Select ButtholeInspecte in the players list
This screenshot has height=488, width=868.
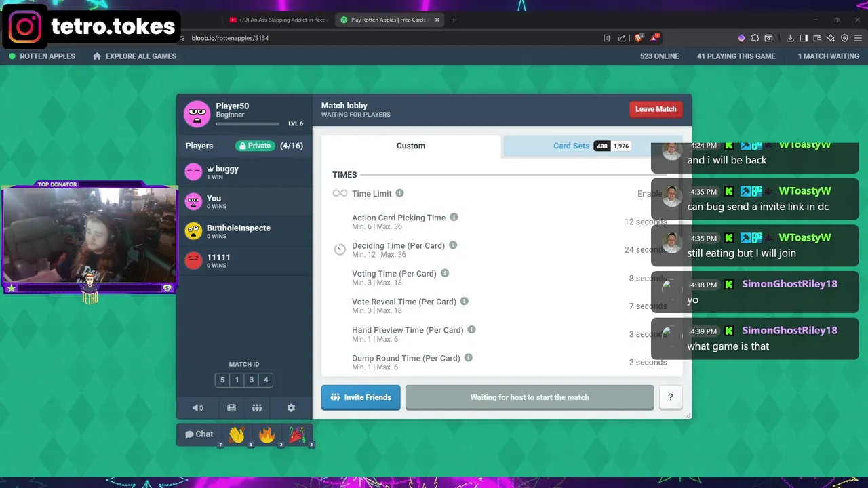coord(244,231)
